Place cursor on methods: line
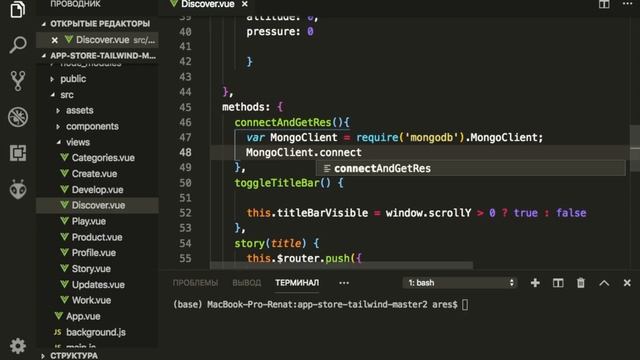The height and width of the screenshot is (360, 640). [253, 107]
